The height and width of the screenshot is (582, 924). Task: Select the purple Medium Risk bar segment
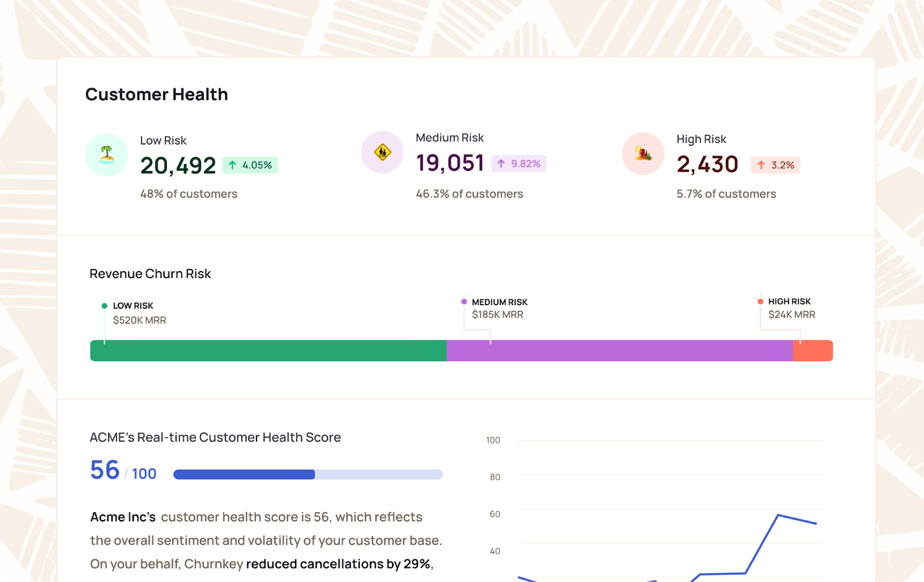click(x=620, y=351)
